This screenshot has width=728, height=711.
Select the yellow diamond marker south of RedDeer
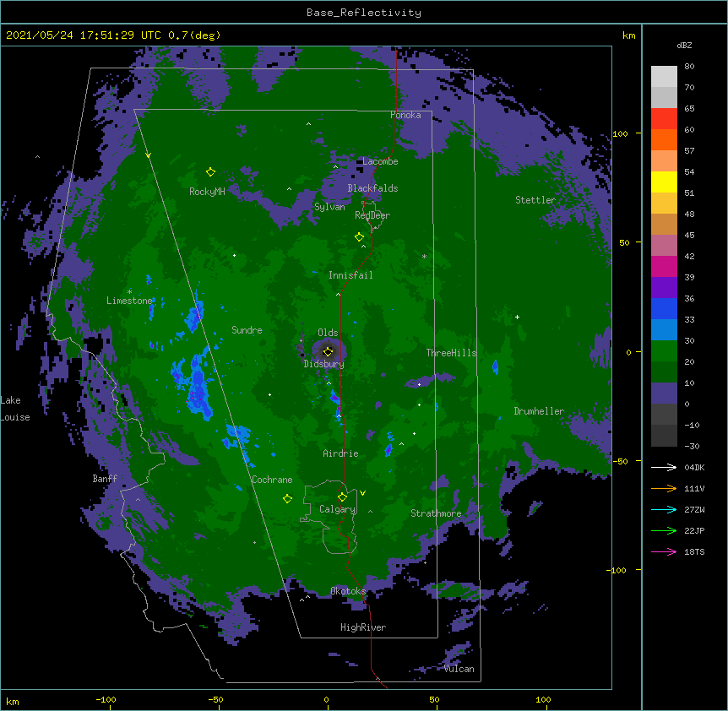pyautogui.click(x=359, y=237)
